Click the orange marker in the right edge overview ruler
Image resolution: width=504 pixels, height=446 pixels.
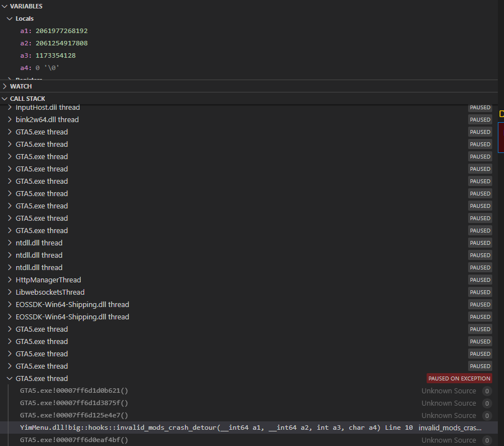point(501,114)
